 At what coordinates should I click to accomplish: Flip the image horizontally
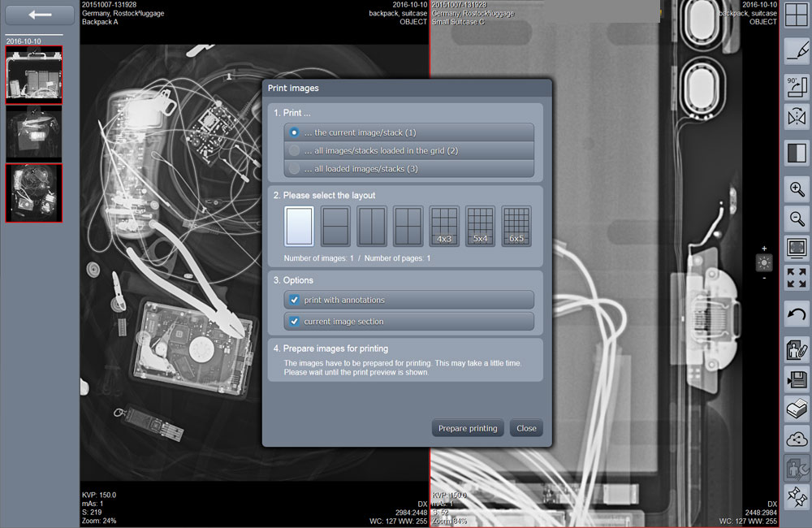[x=796, y=116]
